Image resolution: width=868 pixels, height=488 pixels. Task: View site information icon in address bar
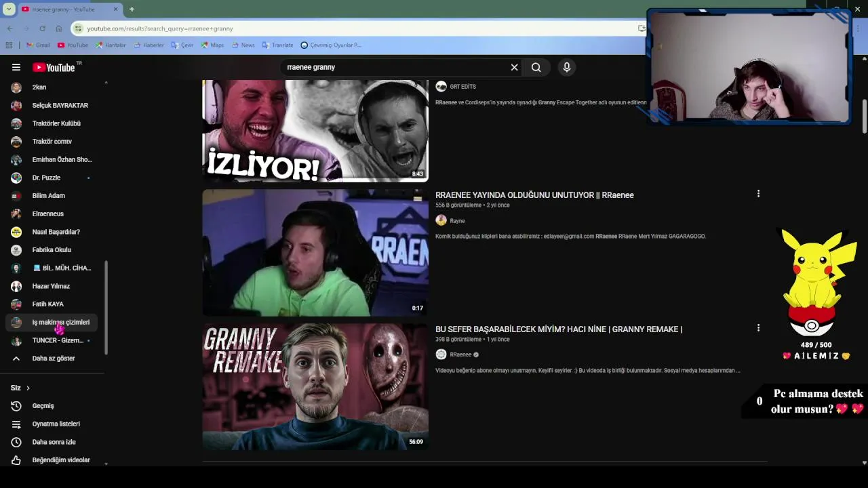click(x=79, y=28)
